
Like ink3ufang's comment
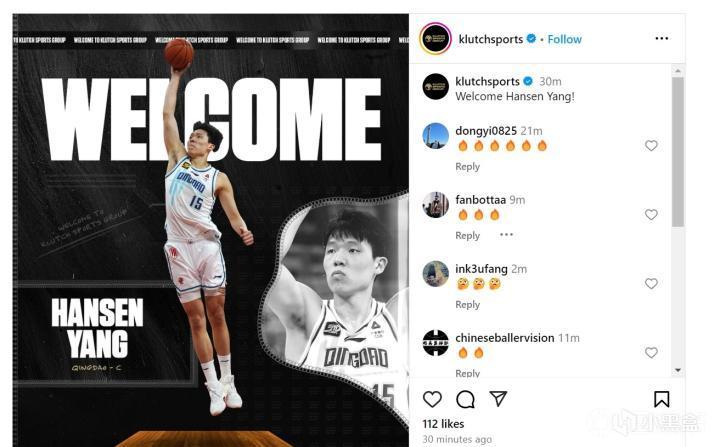(651, 283)
